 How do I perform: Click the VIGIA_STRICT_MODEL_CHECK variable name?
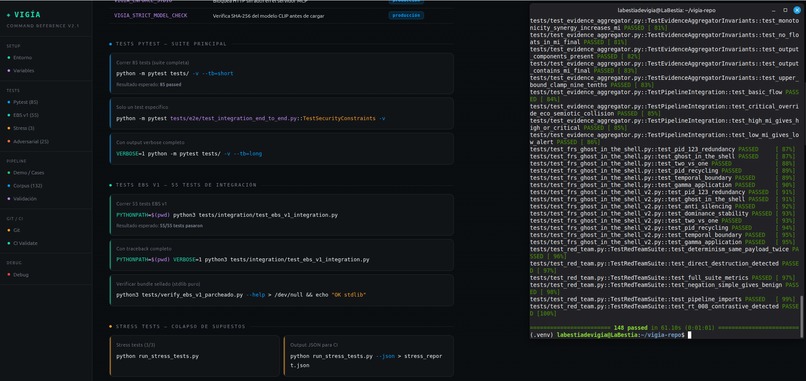pos(151,16)
